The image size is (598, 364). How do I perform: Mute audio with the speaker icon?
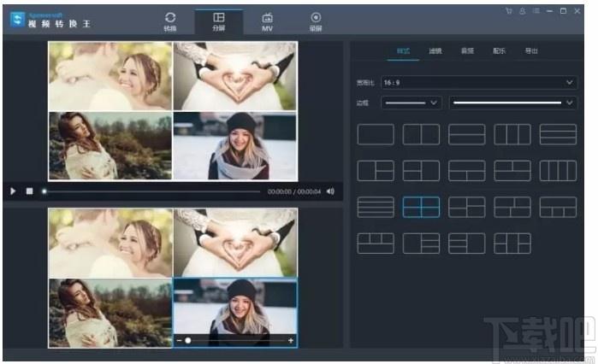330,191
